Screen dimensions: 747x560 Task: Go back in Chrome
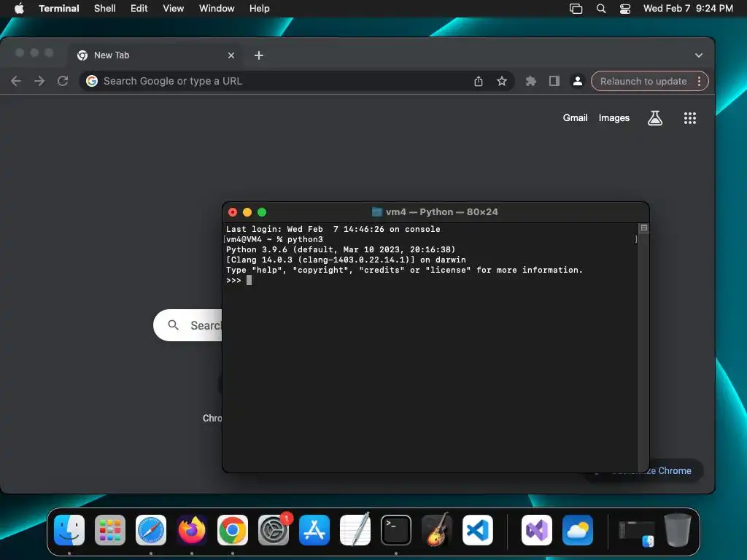pos(16,81)
